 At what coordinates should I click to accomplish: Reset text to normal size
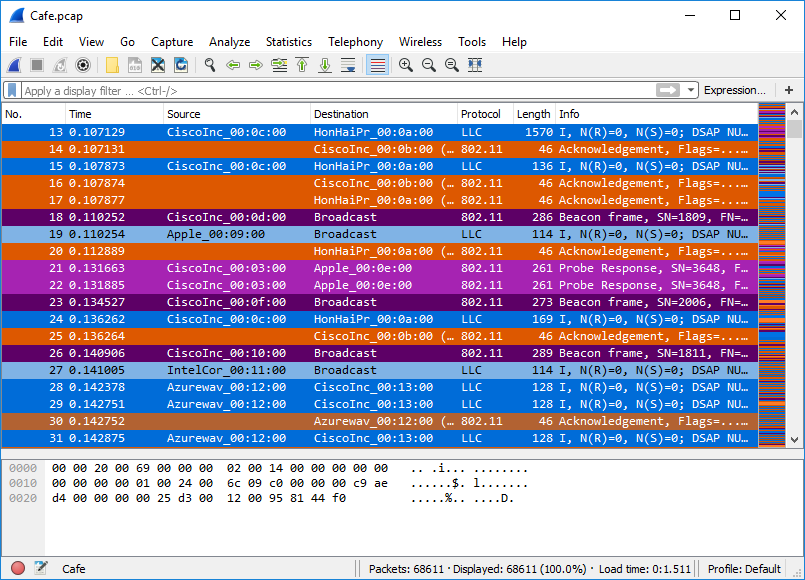tap(452, 65)
